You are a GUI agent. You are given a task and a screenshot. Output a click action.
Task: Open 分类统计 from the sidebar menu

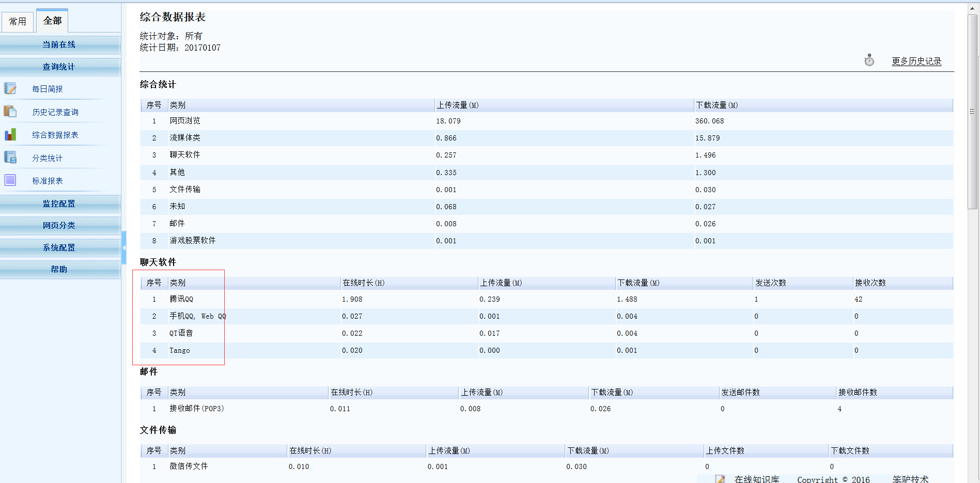tap(48, 158)
